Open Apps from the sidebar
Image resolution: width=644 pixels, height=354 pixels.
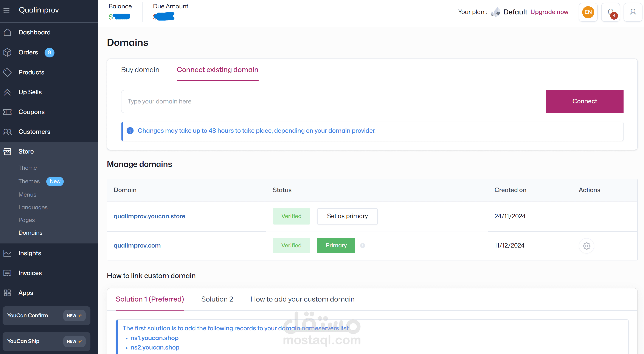[x=25, y=293]
